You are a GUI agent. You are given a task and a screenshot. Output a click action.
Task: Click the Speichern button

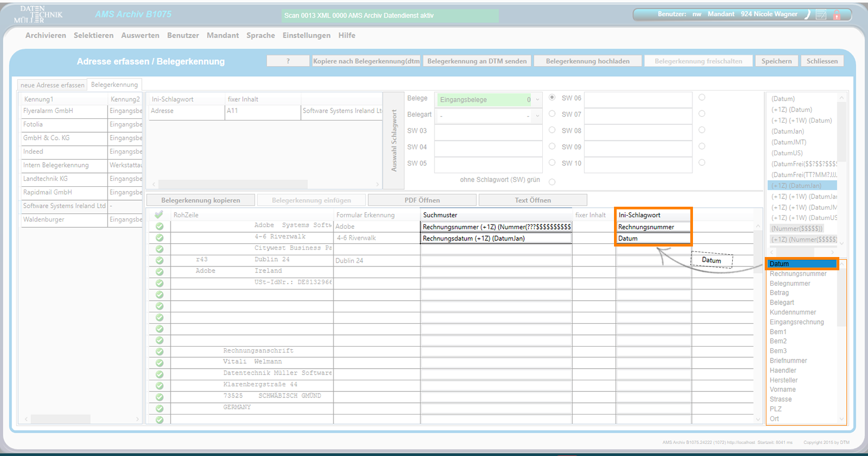[x=776, y=61]
